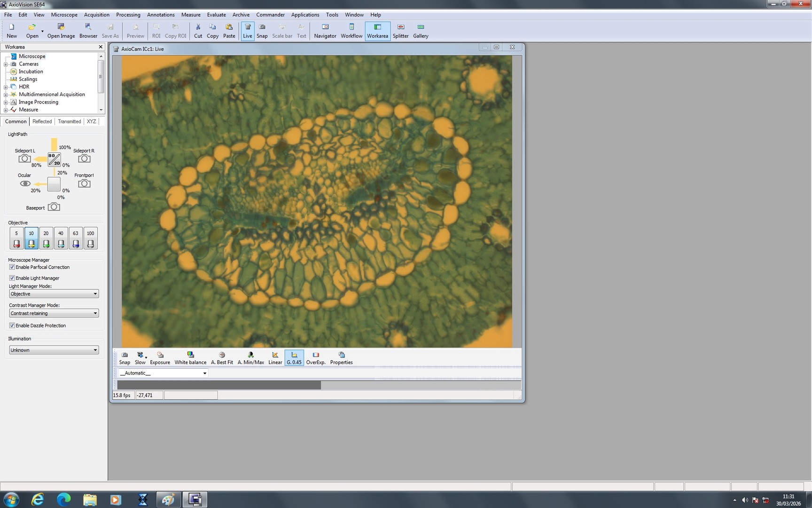This screenshot has height=508, width=812.
Task: Switch to the Transmitted tab
Action: [69, 121]
